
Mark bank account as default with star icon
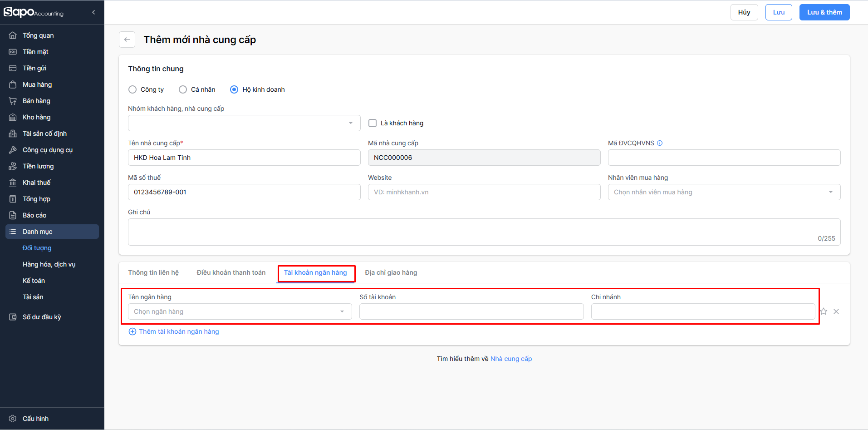pos(824,311)
